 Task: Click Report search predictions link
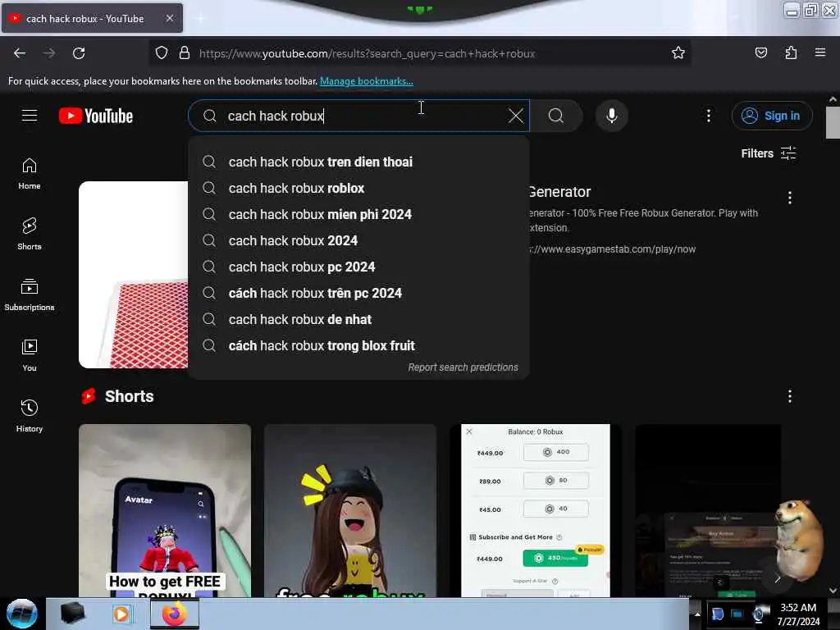tap(463, 367)
